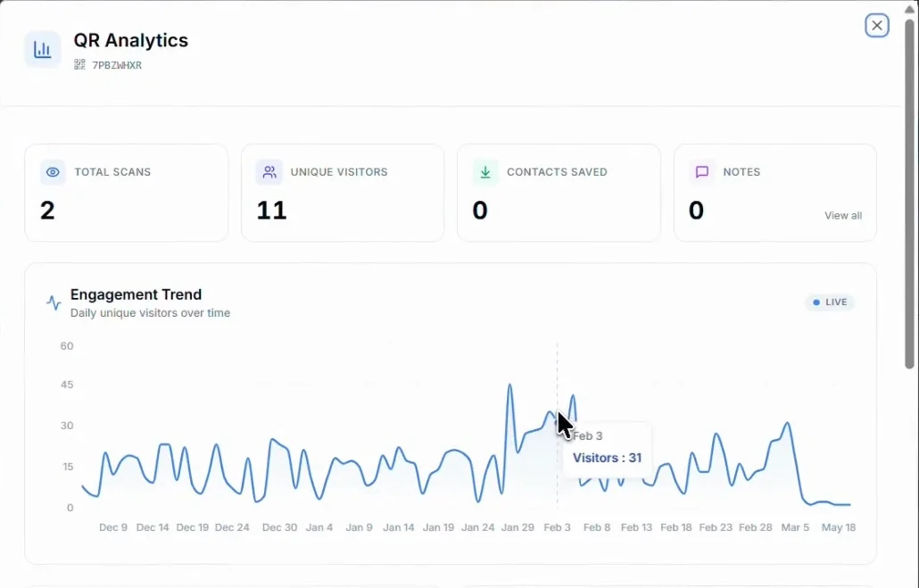The width and height of the screenshot is (919, 588).
Task: Click the bar chart QR Analytics icon
Action: coord(42,49)
